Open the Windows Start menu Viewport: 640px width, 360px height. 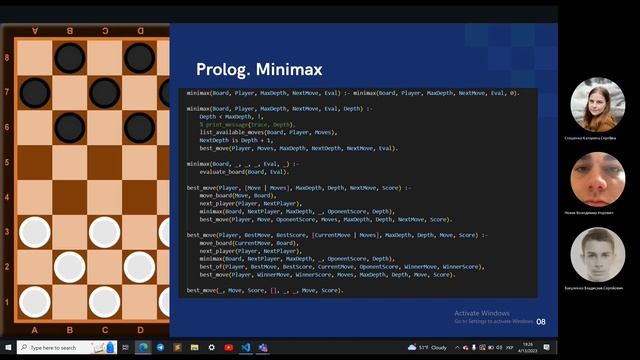point(8,347)
